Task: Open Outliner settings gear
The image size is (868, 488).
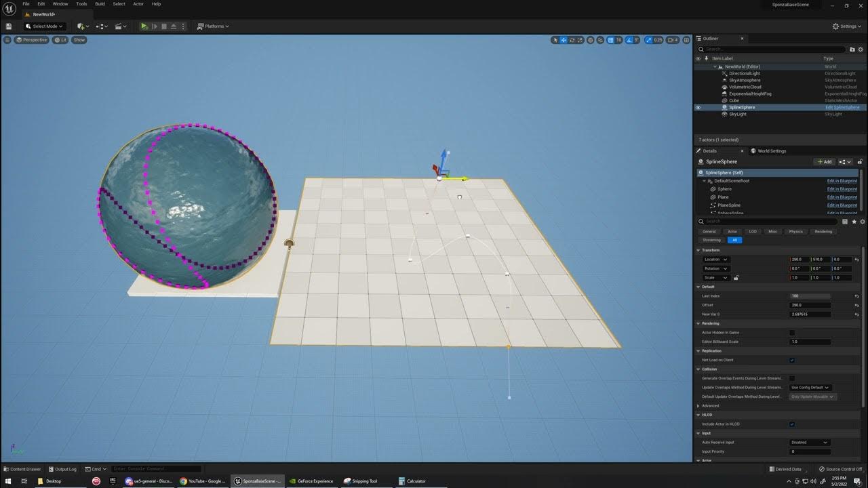Action: coord(861,49)
